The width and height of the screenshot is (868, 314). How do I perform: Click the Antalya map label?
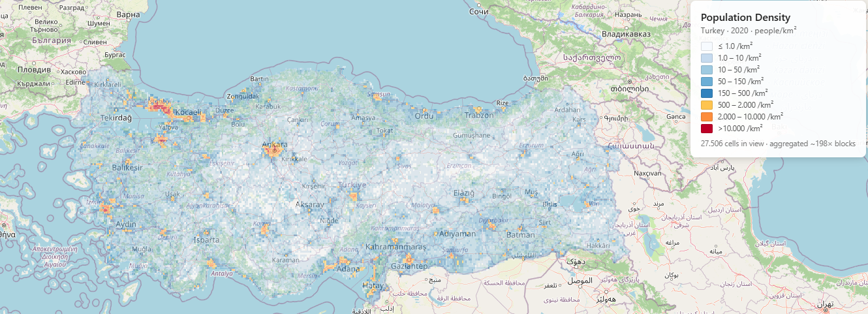(221, 274)
